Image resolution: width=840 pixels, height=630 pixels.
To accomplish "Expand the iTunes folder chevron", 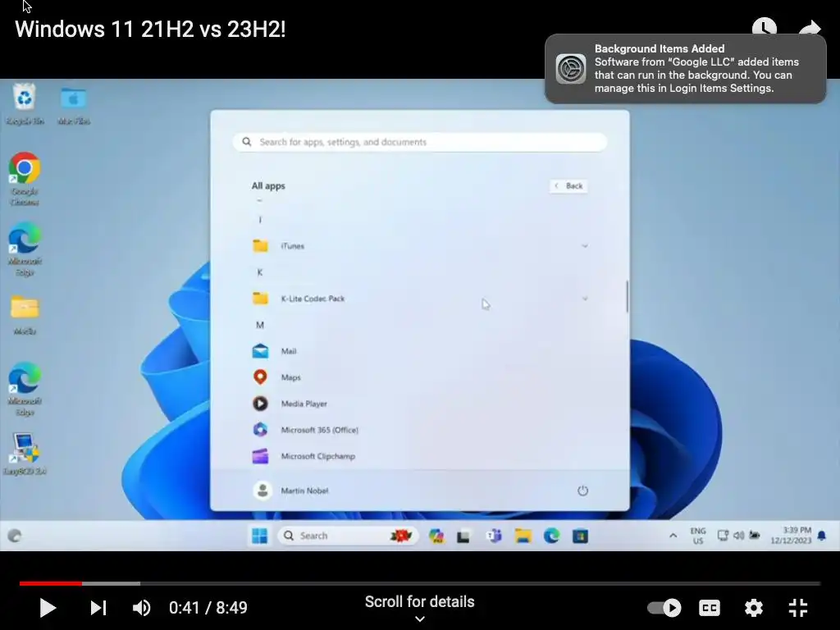I will coord(584,246).
